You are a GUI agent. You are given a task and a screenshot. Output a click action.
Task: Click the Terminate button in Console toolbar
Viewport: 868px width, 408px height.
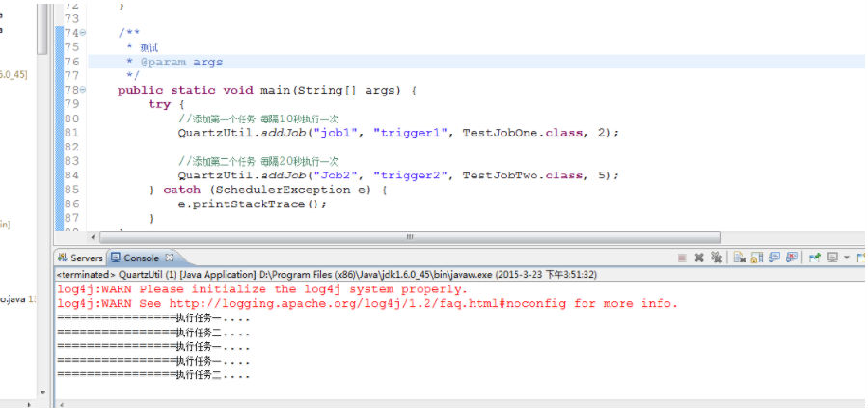click(683, 258)
